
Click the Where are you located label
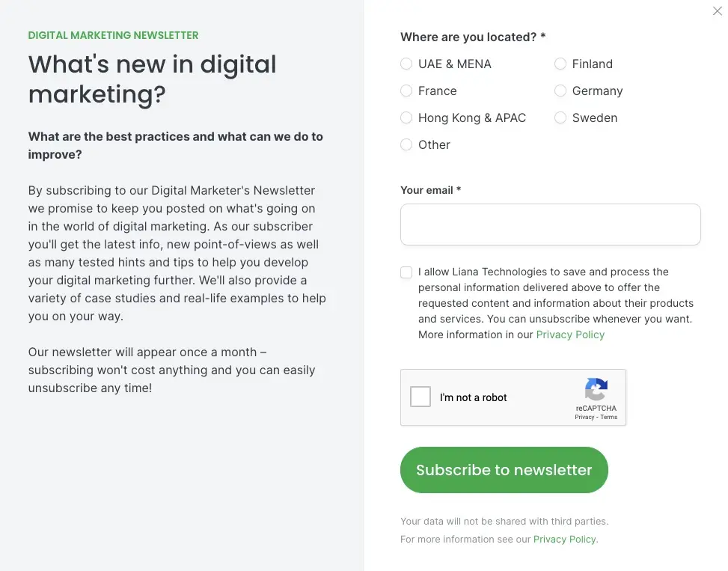(x=472, y=37)
